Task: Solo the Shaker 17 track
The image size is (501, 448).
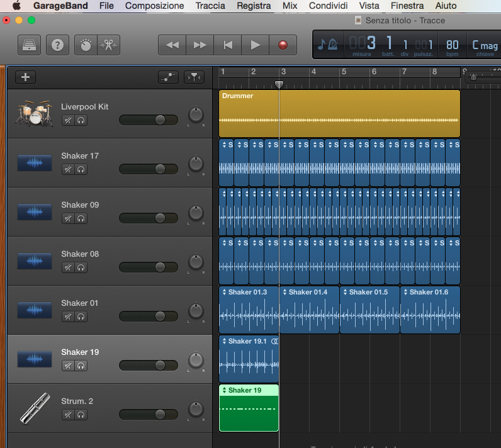Action: click(x=81, y=169)
